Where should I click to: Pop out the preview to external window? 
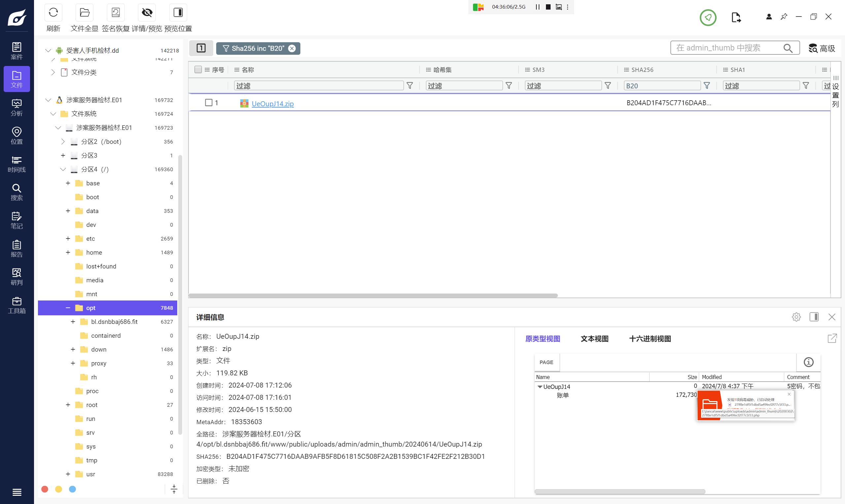pos(832,338)
